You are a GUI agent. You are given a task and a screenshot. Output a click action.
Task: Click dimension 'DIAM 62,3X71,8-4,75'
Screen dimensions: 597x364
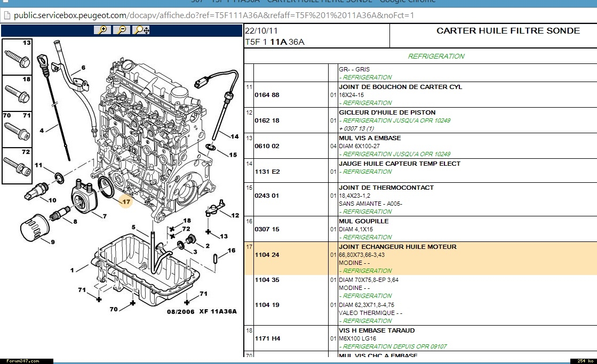(x=367, y=305)
